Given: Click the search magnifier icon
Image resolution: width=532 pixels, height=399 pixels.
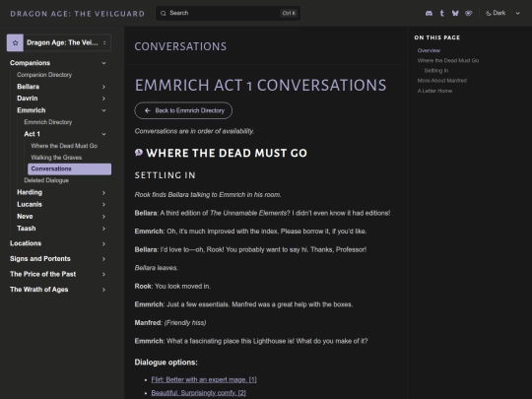Looking at the screenshot, I should 164,13.
